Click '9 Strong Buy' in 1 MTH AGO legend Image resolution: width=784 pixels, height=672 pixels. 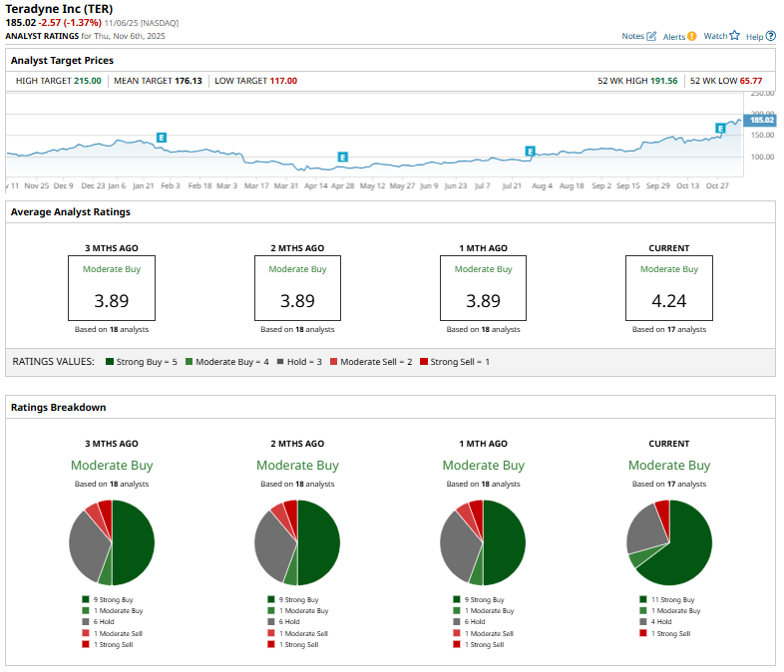click(x=484, y=599)
